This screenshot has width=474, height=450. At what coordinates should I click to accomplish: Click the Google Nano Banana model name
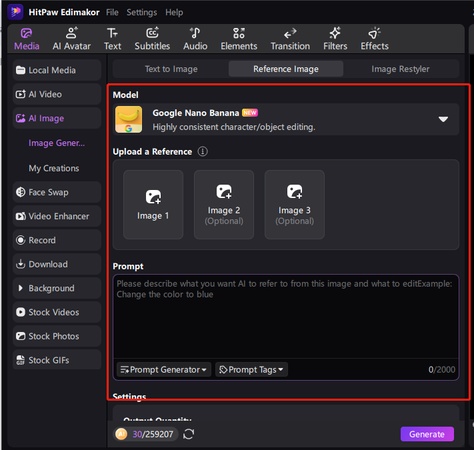196,113
